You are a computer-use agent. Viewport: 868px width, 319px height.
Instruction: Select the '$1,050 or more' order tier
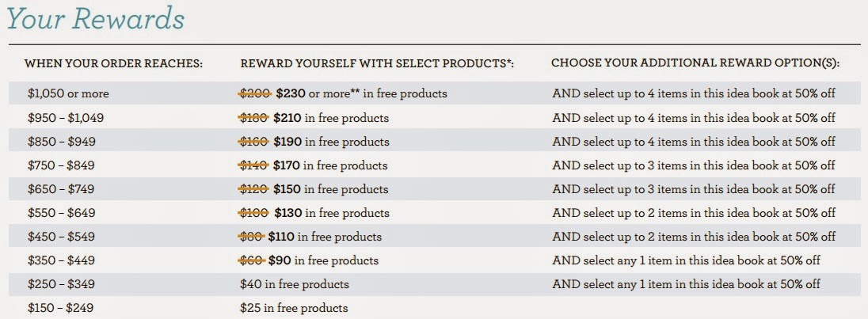click(68, 94)
